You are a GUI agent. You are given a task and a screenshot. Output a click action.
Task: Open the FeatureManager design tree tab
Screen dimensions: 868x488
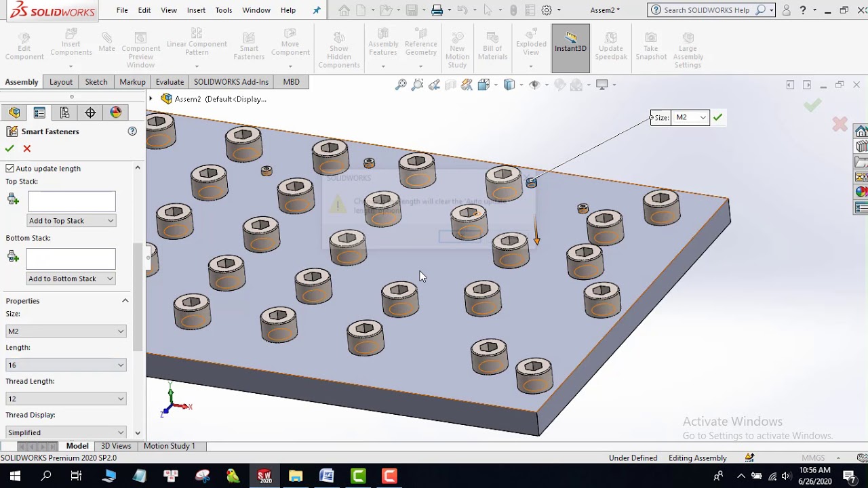click(14, 113)
